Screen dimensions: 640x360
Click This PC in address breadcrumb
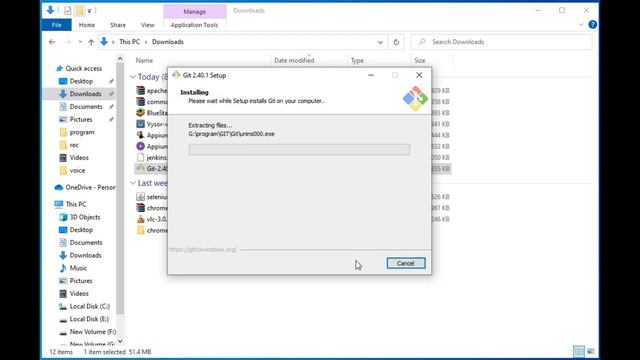tap(129, 42)
